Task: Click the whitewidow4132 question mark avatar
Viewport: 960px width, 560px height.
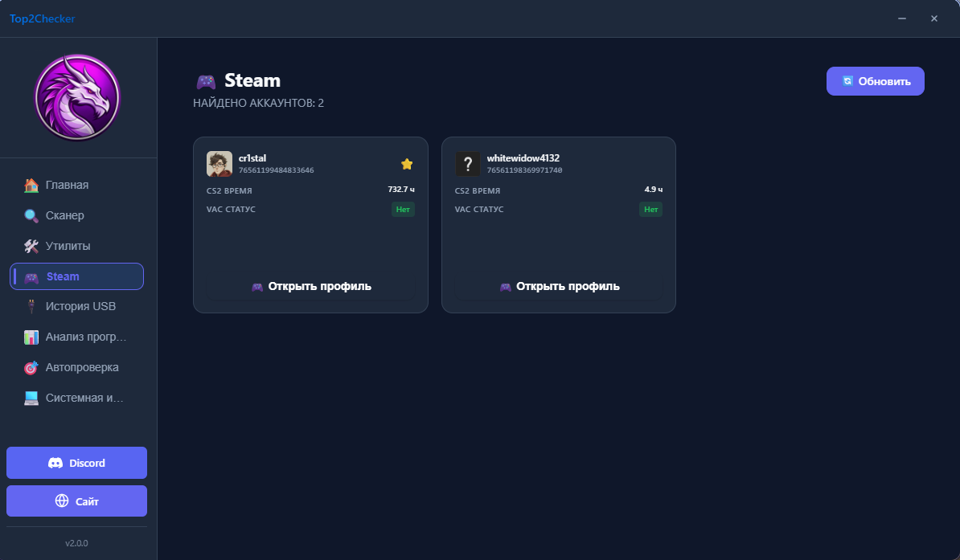Action: tap(468, 164)
